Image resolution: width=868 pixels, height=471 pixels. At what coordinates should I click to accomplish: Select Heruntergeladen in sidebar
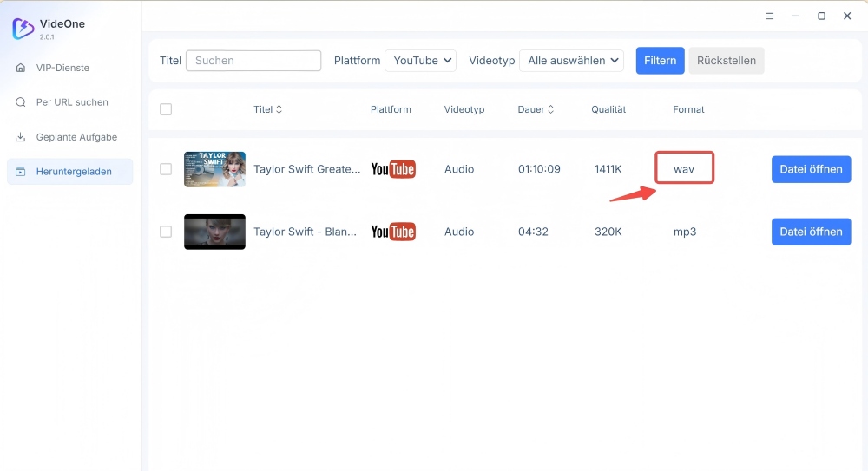69,172
